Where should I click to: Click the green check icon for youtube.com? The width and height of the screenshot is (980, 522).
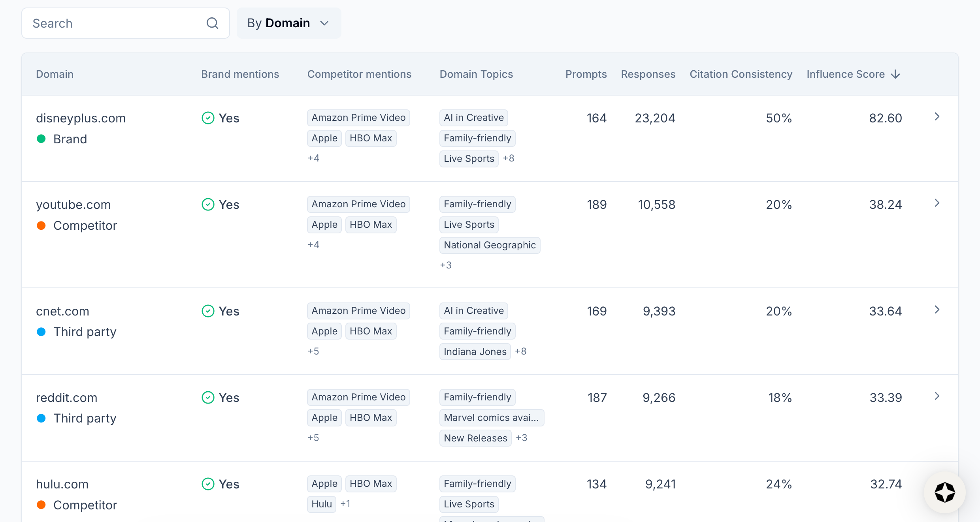click(208, 204)
